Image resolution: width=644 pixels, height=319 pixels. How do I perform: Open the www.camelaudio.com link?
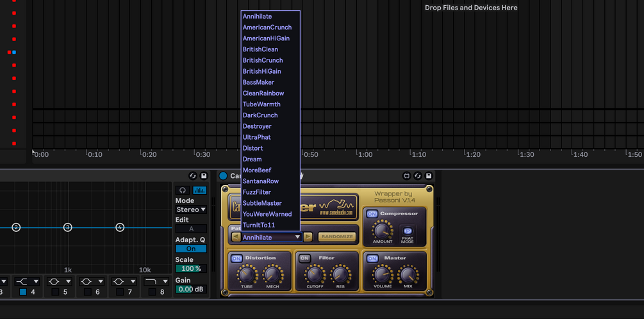pyautogui.click(x=336, y=213)
